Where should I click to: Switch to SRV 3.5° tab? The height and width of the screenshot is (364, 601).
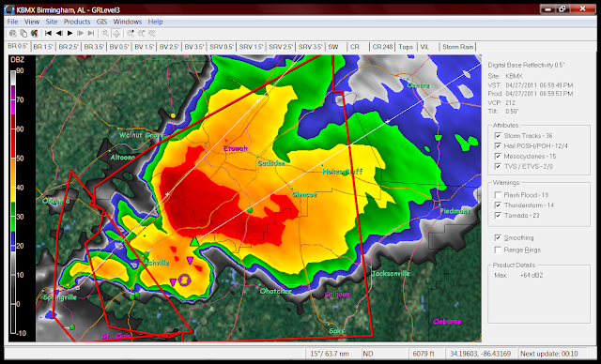point(311,47)
